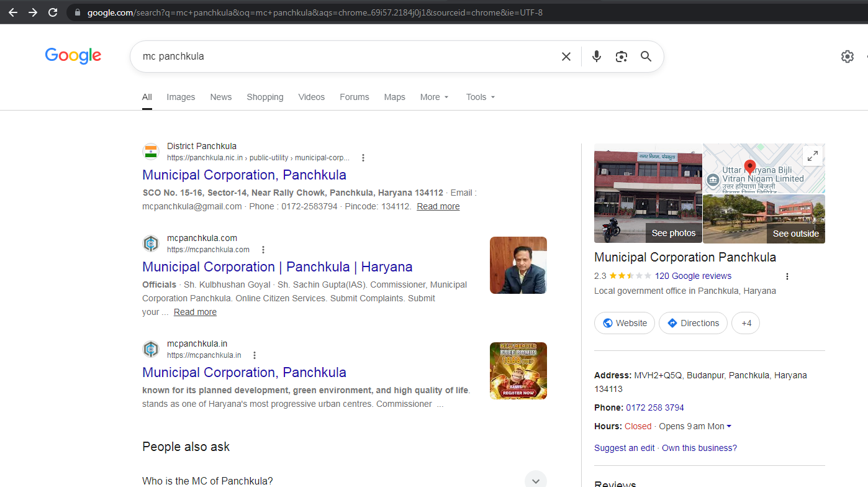The width and height of the screenshot is (868, 487).
Task: Click the star rating of 2.3
Action: pyautogui.click(x=630, y=276)
